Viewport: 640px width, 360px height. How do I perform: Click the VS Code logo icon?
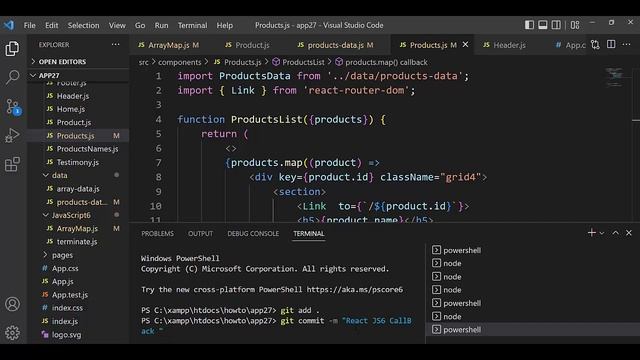(9, 25)
